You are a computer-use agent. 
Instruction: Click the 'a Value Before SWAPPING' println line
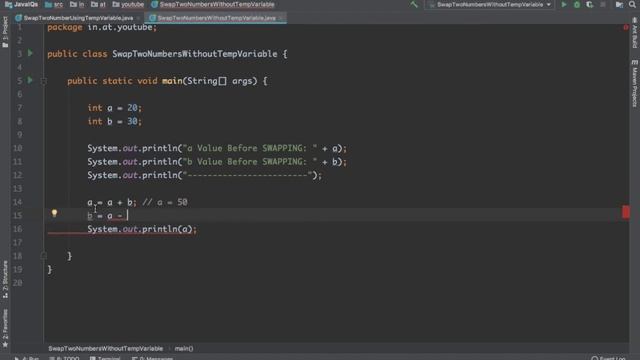(217, 148)
